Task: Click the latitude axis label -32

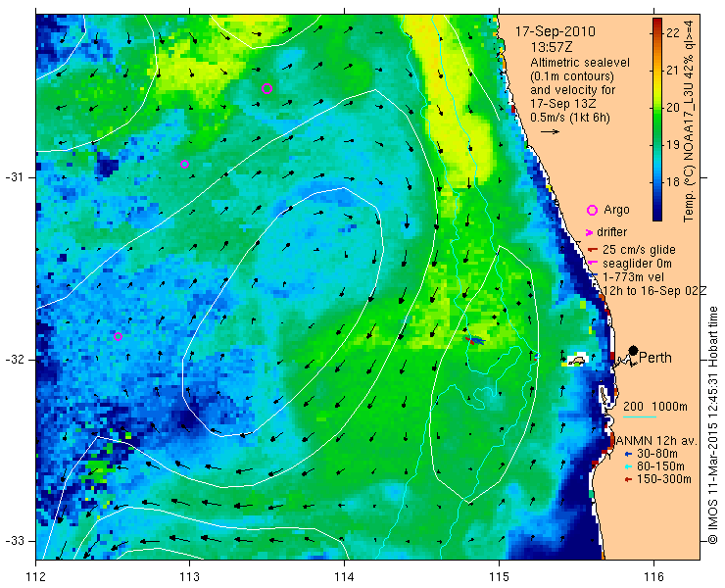Action: (x=14, y=360)
